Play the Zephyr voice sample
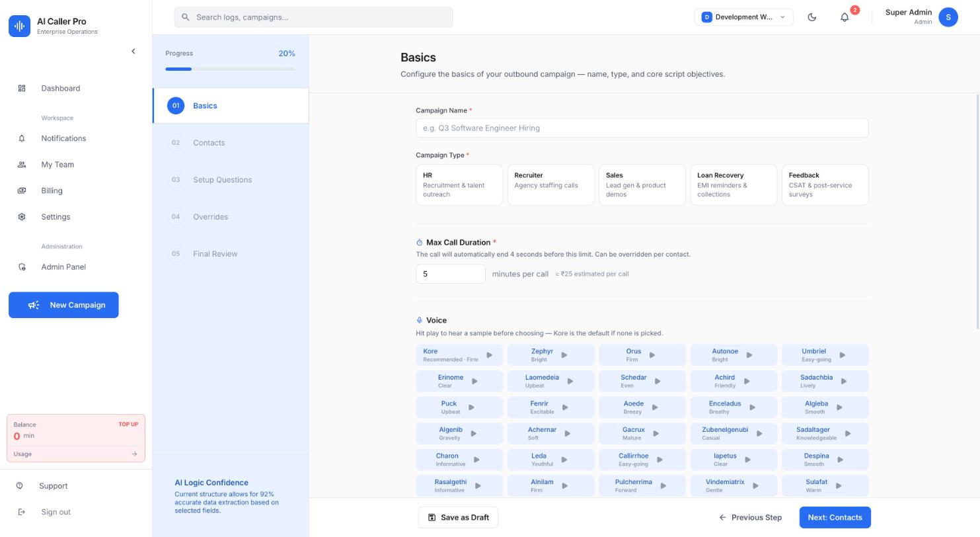This screenshot has width=980, height=537. pos(564,355)
